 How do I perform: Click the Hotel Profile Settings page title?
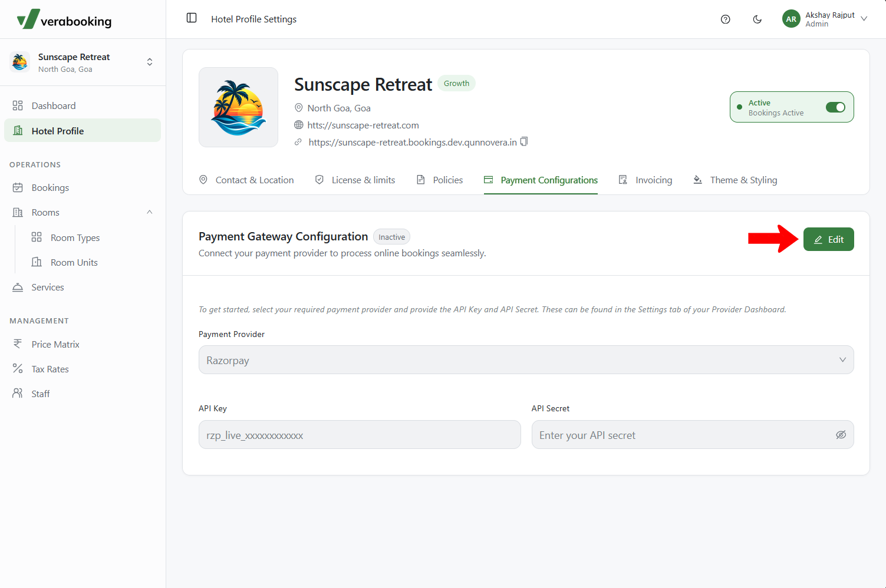[254, 19]
